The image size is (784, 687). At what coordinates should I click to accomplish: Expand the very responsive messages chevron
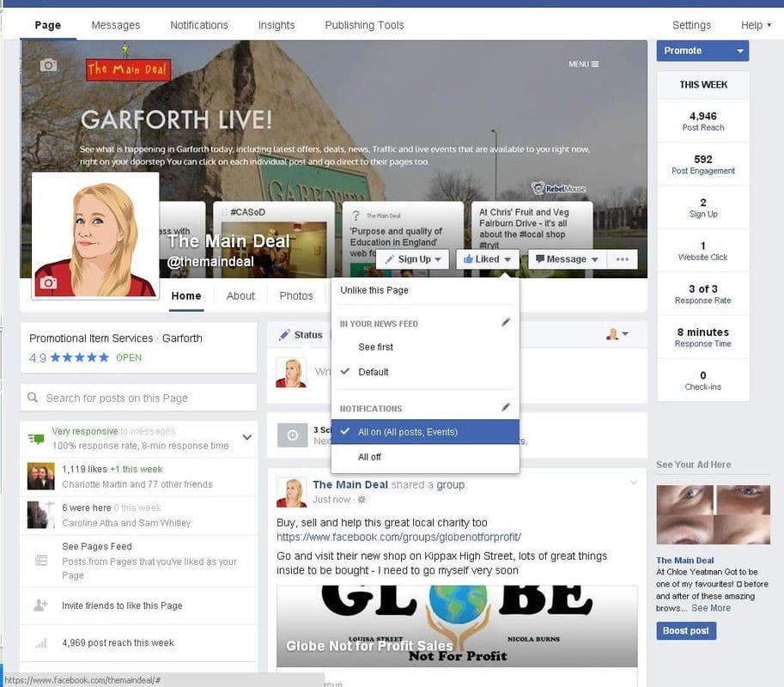pyautogui.click(x=247, y=437)
